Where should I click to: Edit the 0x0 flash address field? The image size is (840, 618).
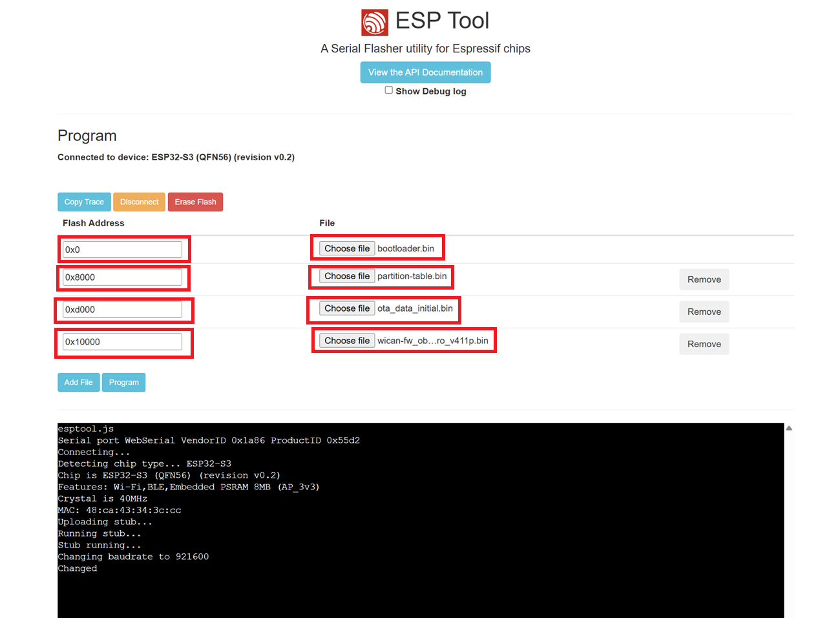coord(122,250)
